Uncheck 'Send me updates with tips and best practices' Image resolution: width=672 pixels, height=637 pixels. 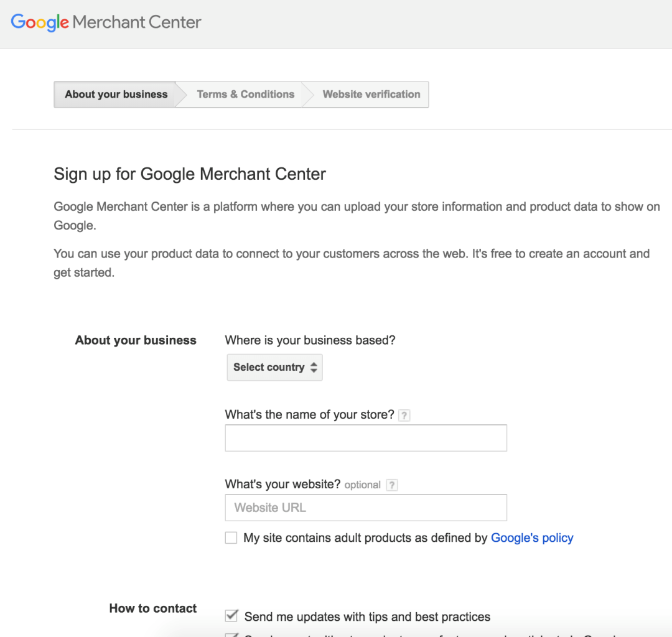click(231, 615)
